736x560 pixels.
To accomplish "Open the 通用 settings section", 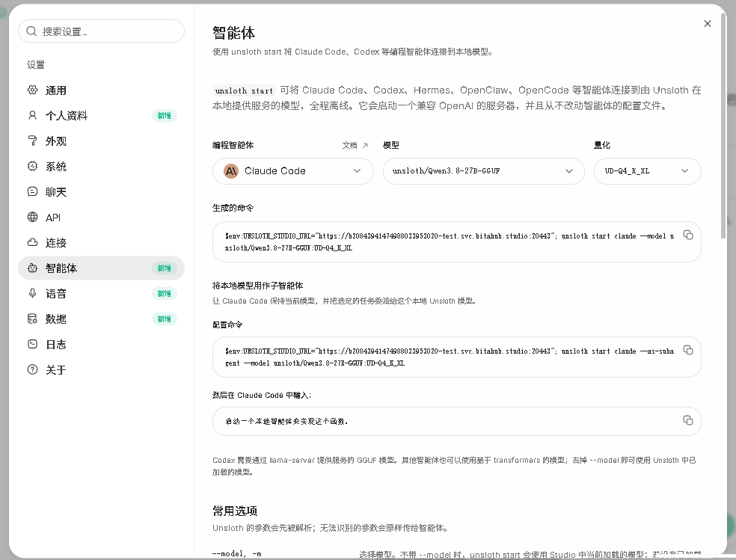I will [x=101, y=90].
